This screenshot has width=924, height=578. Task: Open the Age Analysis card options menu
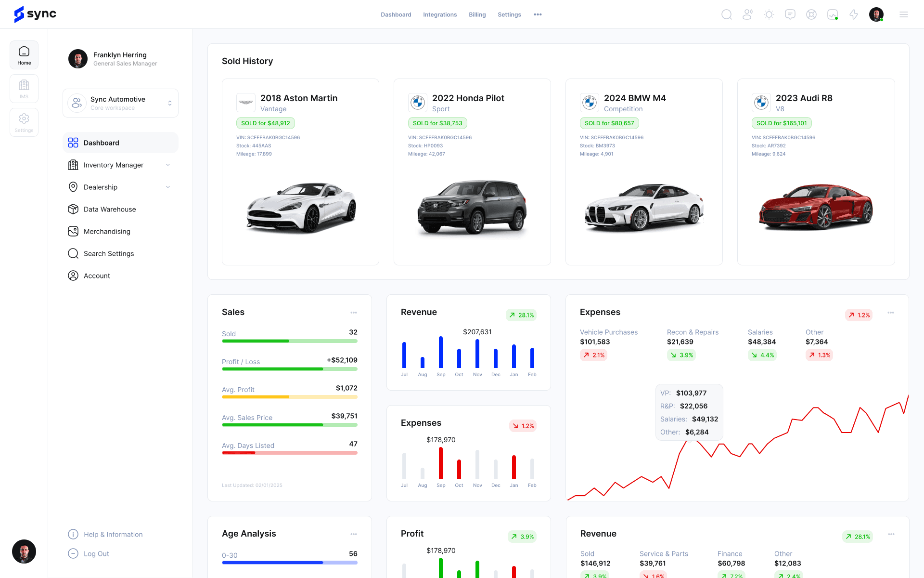coord(354,534)
